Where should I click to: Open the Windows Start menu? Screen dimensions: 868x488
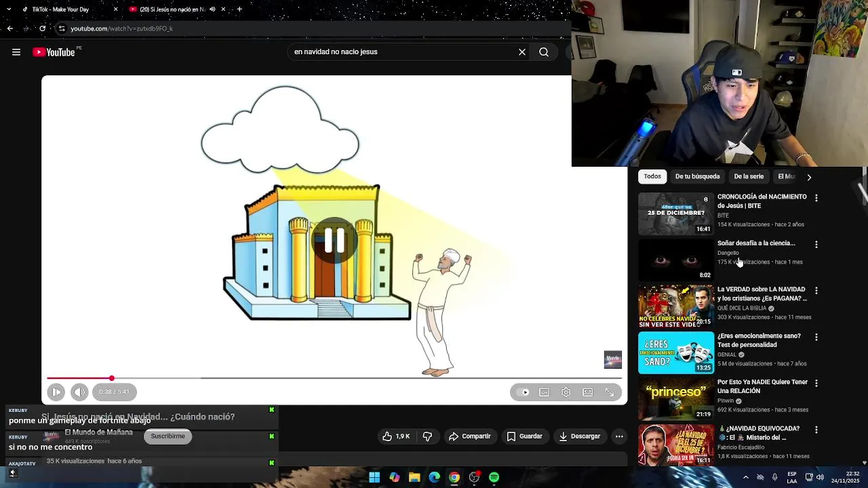374,478
